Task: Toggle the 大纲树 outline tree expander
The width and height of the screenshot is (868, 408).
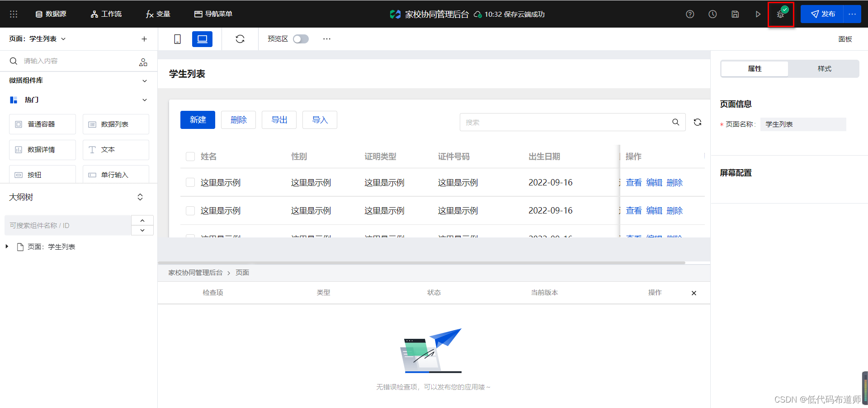Action: (140, 197)
